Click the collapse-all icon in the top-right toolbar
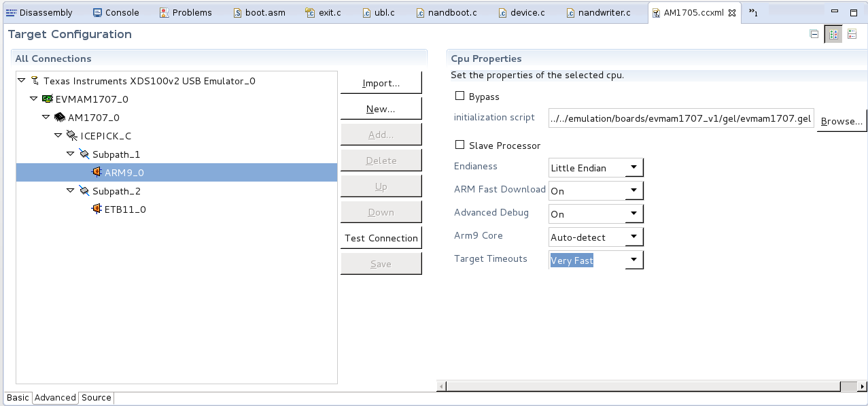 pos(814,35)
